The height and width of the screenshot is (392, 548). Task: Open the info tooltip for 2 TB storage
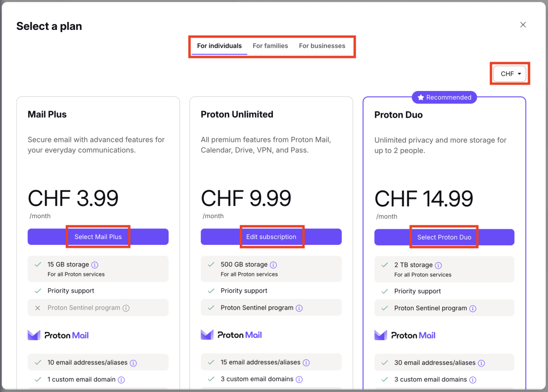[x=439, y=265]
